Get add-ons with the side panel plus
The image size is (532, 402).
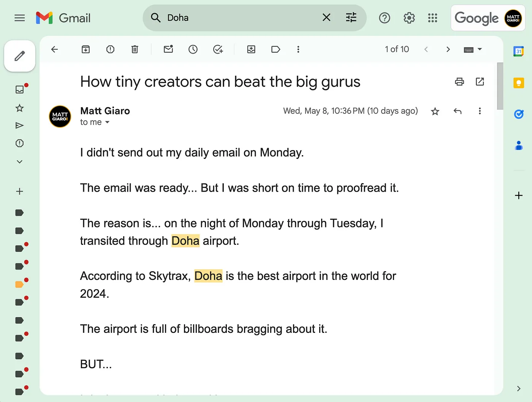(x=519, y=195)
